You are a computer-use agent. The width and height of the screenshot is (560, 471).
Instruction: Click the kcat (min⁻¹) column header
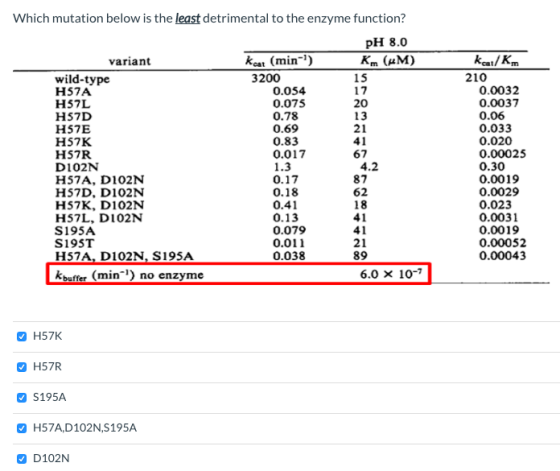tap(279, 61)
